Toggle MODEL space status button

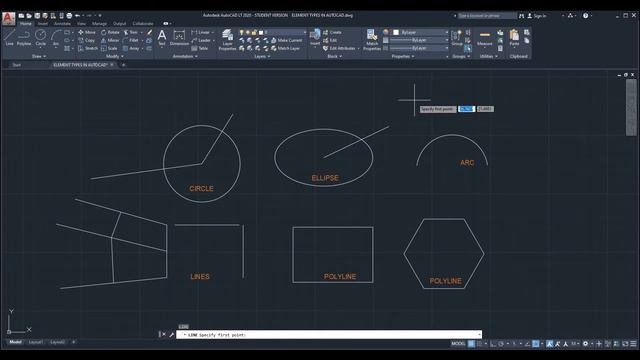tap(458, 344)
